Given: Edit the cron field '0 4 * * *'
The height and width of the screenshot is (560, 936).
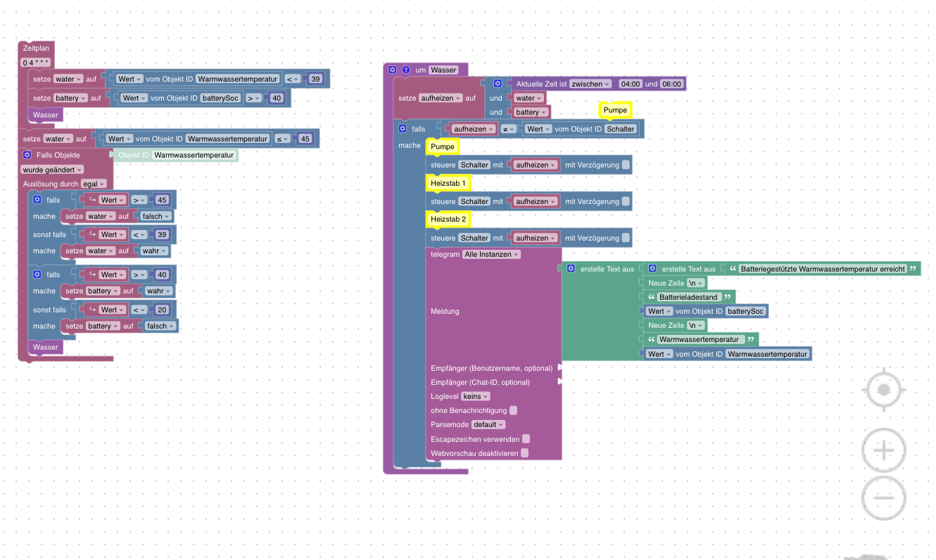Looking at the screenshot, I should (35, 63).
